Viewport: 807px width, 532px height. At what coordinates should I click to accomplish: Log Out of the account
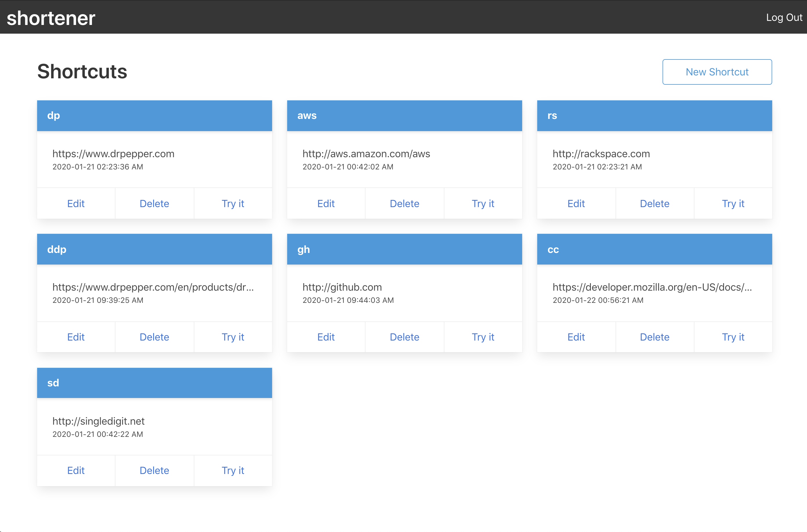pos(784,17)
